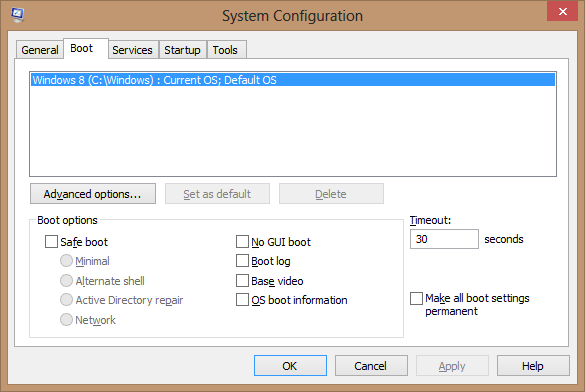Turn on OS boot information
Viewport: 585px width, 392px height.
click(x=243, y=300)
